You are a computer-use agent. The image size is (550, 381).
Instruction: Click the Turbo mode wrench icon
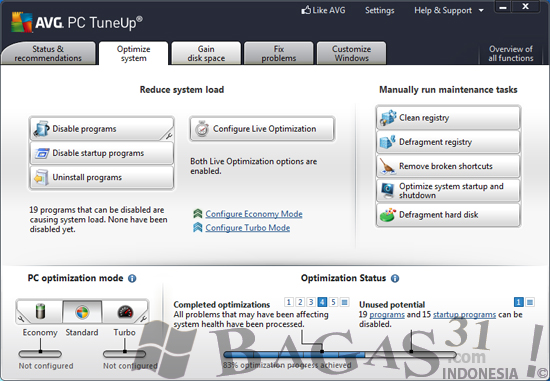(x=143, y=319)
